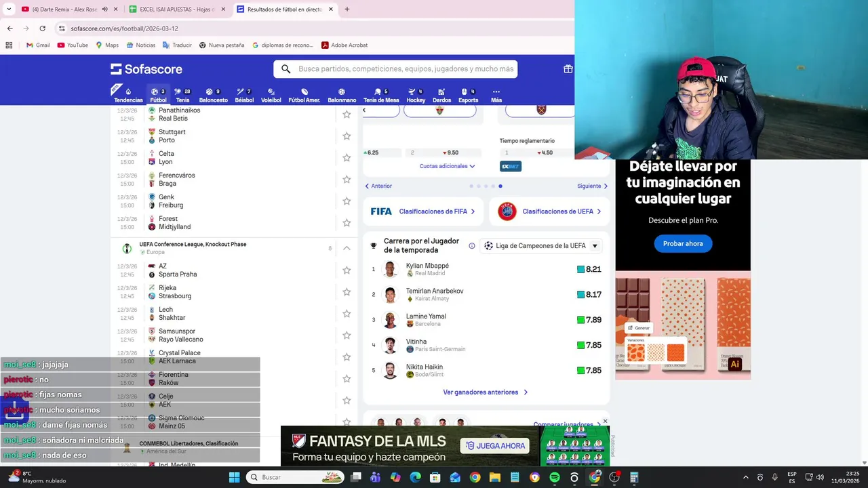Open Liga de Campeones competition dropdown
This screenshot has height=488, width=868.
[540, 246]
